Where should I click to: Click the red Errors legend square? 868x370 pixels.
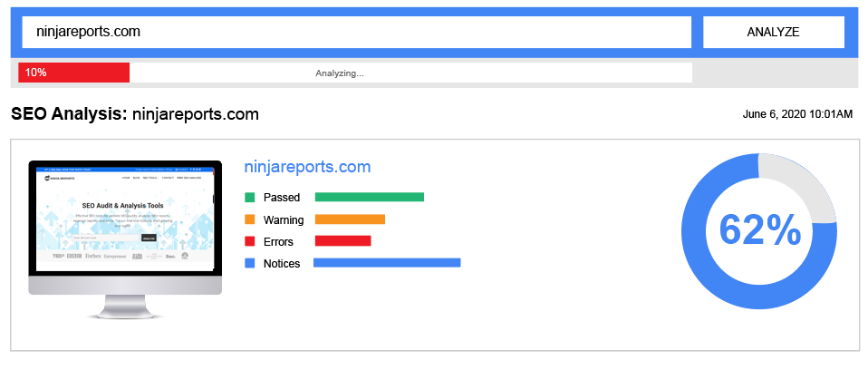(250, 241)
